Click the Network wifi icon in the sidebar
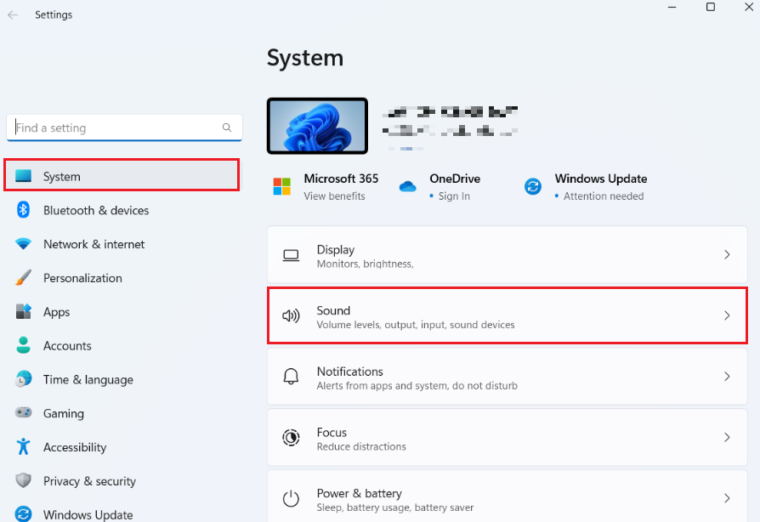 23,244
